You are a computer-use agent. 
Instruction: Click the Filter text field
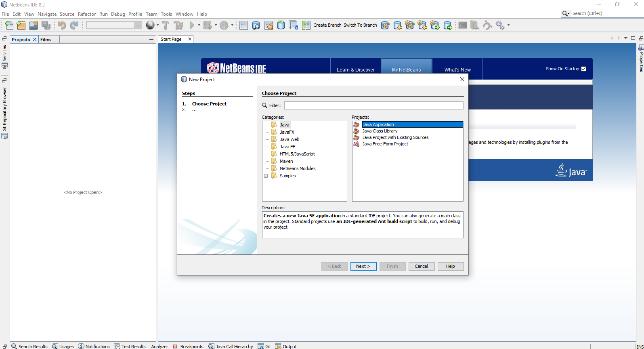374,105
